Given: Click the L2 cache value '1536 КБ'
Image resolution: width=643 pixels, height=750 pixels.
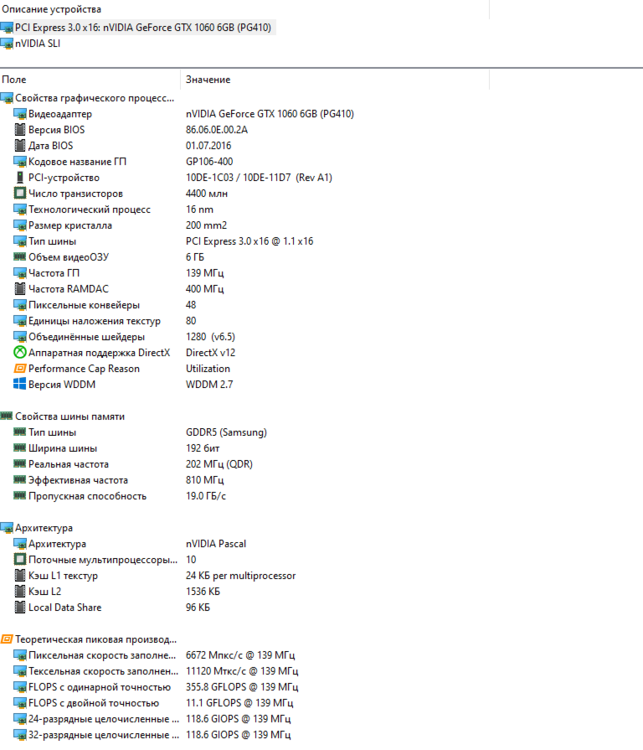Looking at the screenshot, I should coord(203,592).
